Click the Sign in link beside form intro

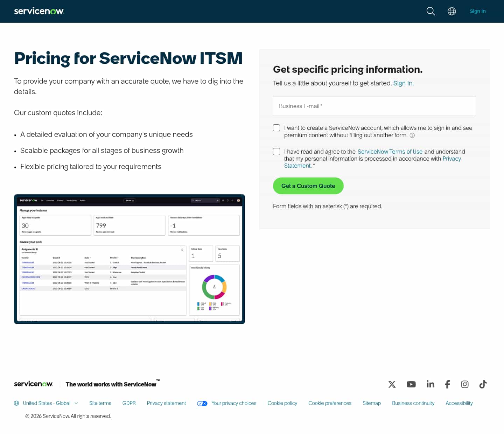[403, 83]
